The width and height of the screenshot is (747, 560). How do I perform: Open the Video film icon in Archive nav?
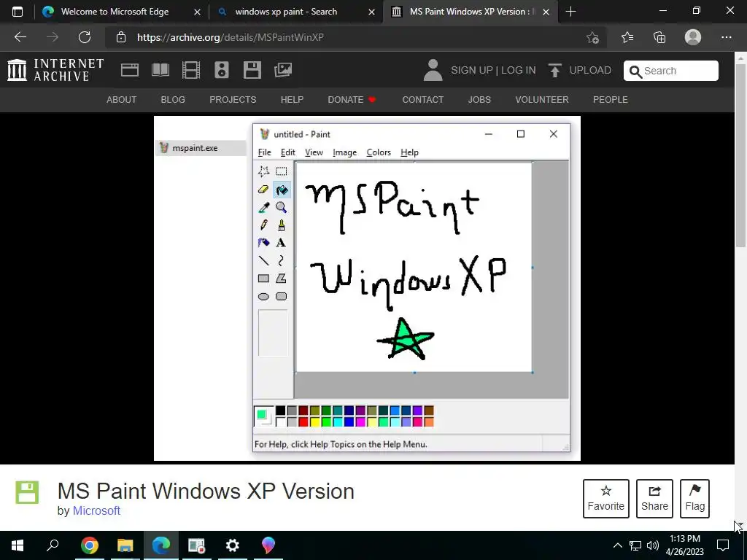(191, 70)
